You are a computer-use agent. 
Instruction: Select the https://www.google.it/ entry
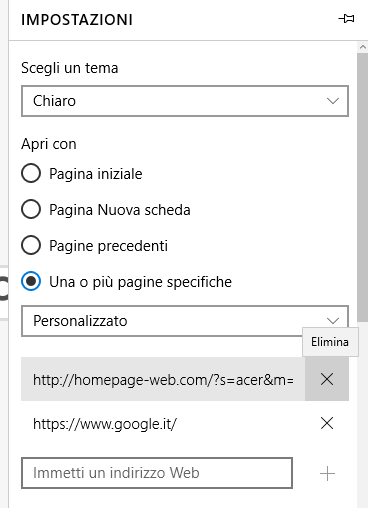point(163,423)
